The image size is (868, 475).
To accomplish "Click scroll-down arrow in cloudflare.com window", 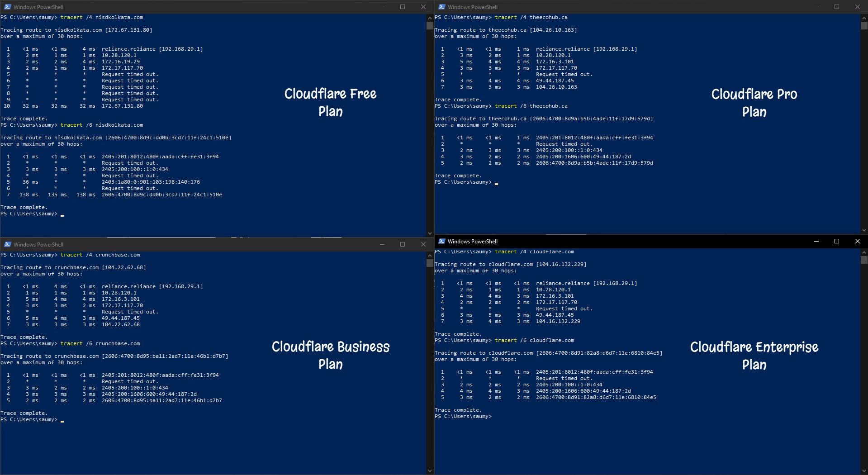I will [x=864, y=470].
